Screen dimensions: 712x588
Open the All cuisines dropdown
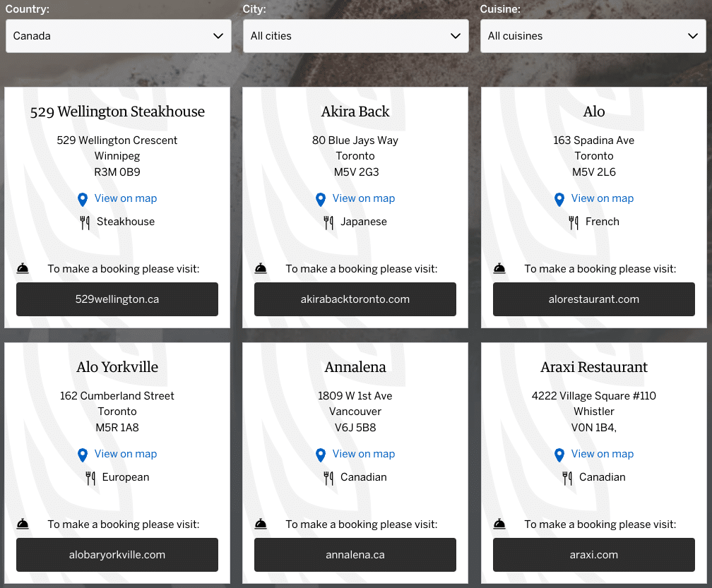593,36
